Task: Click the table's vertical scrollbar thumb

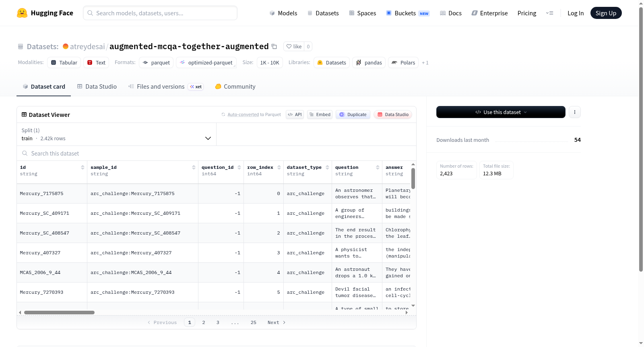Action: (413, 179)
